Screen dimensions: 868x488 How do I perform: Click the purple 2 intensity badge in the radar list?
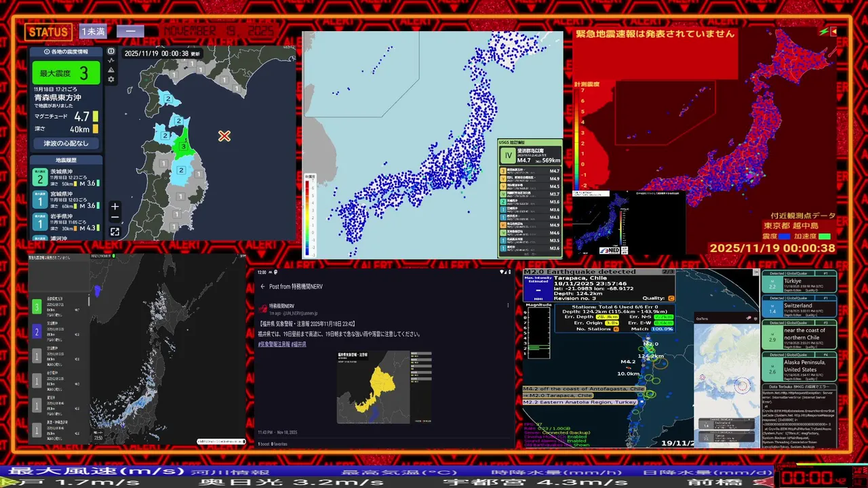(37, 331)
